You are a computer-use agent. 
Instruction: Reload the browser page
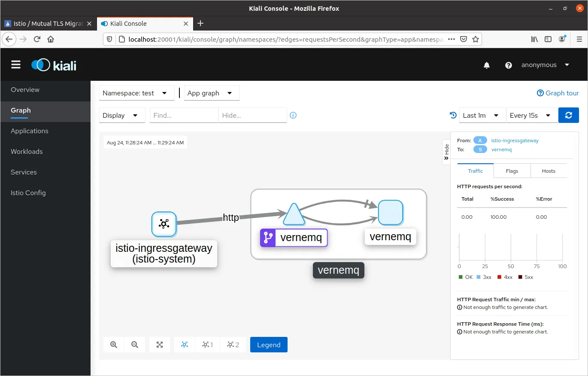click(x=37, y=39)
